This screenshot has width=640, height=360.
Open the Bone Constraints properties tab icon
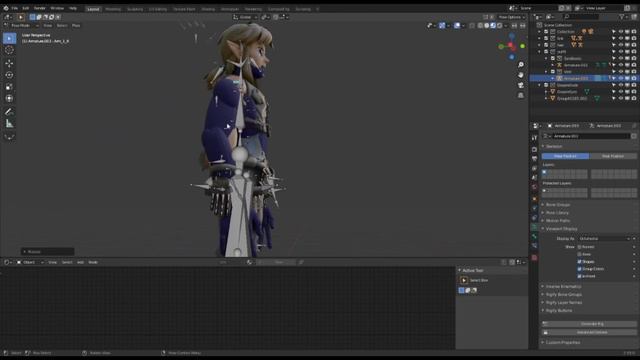click(534, 246)
